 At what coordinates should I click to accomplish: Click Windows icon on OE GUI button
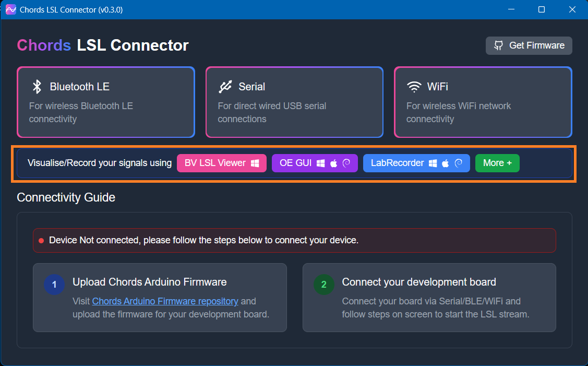click(321, 163)
